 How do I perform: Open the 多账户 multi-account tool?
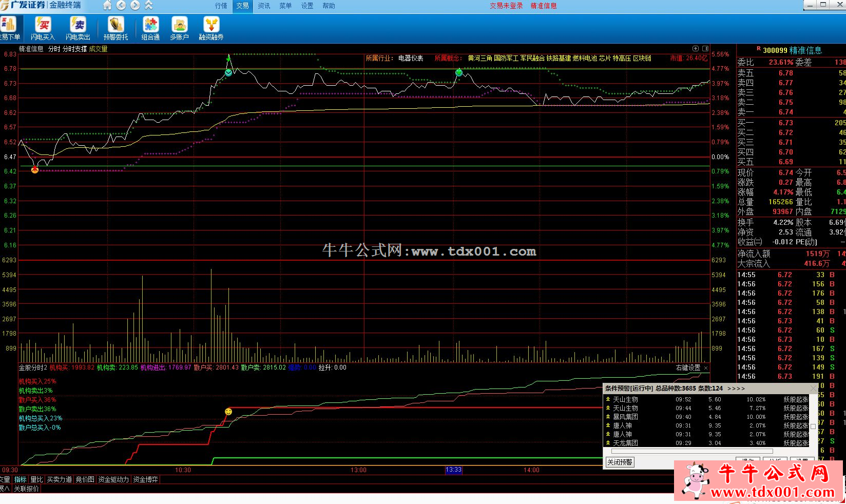tap(179, 28)
